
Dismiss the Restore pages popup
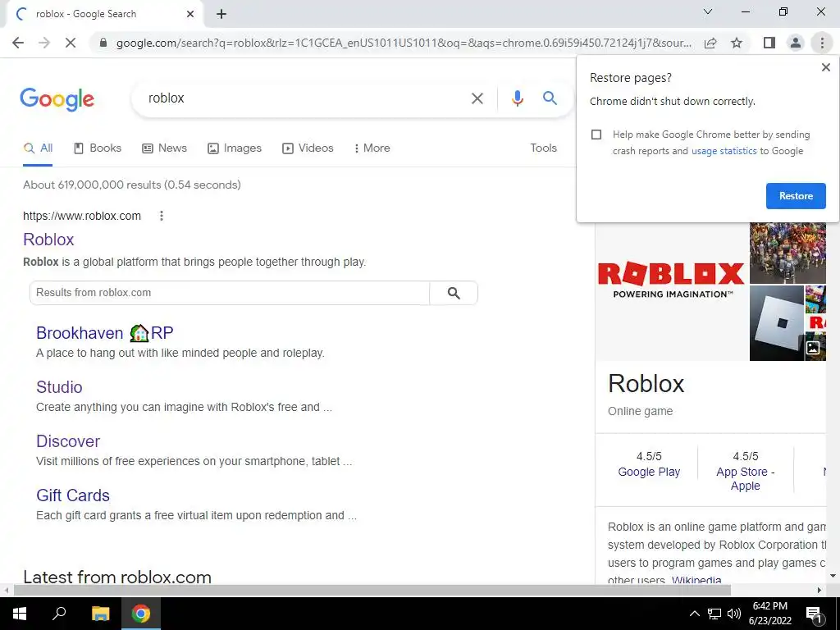coord(825,67)
